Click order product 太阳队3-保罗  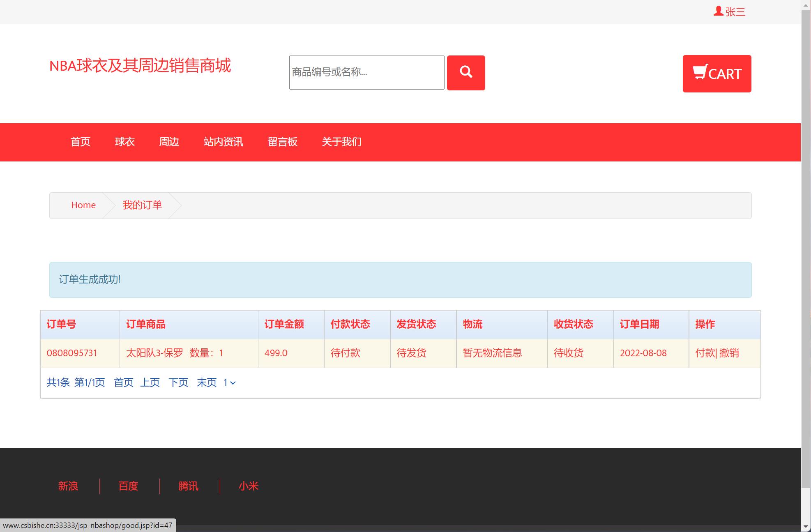[155, 353]
